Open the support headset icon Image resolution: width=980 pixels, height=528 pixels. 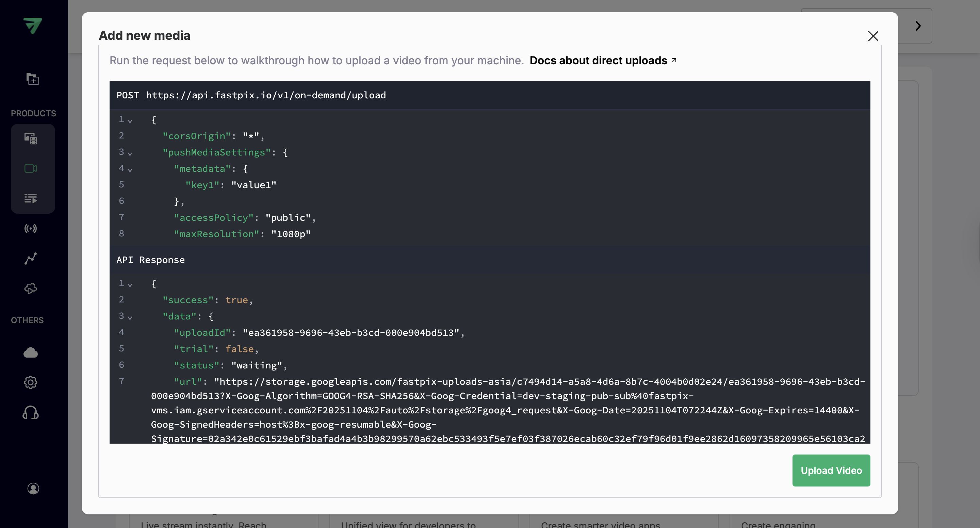pyautogui.click(x=31, y=413)
